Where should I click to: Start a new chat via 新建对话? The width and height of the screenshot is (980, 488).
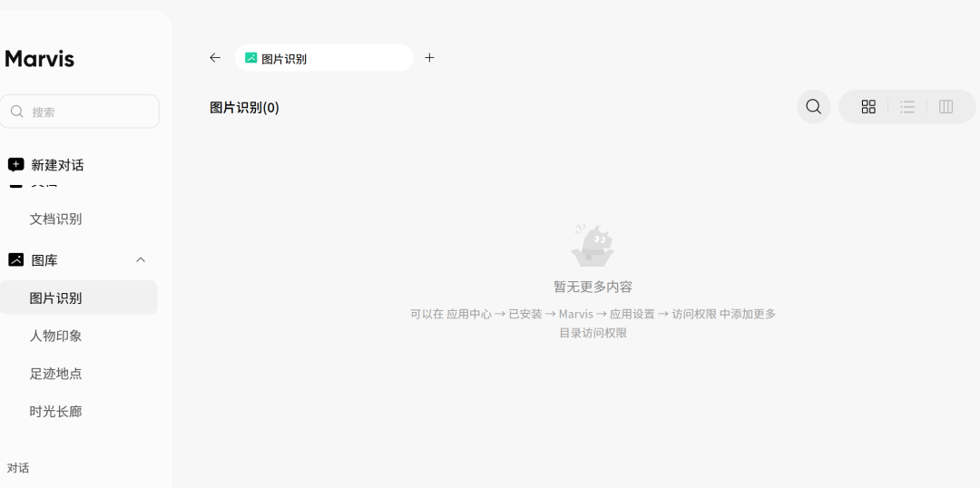pos(57,165)
